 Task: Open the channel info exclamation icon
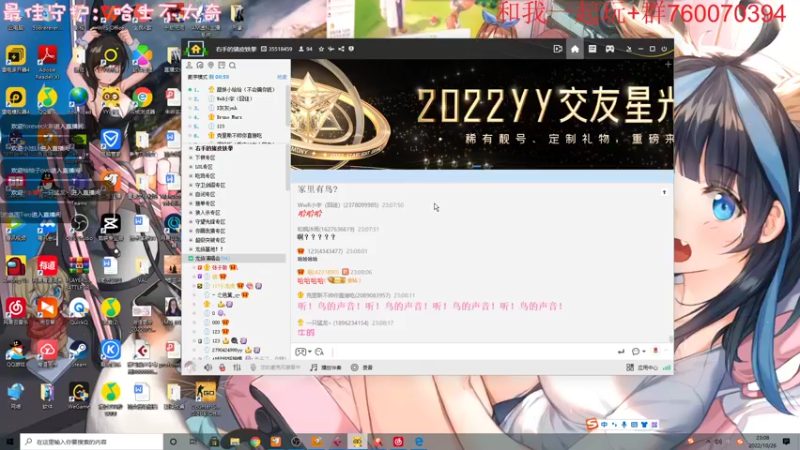[351, 49]
